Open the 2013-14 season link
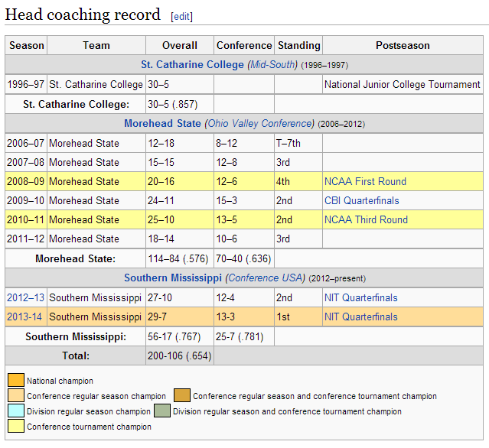This screenshot has width=489, height=448. click(24, 317)
